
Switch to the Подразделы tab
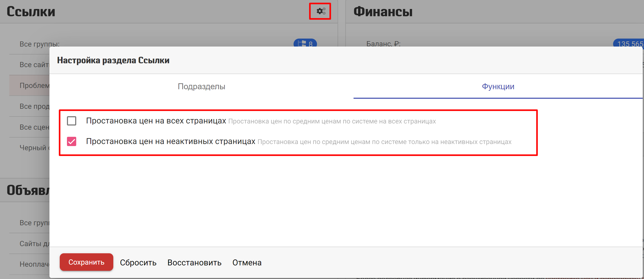pos(201,86)
